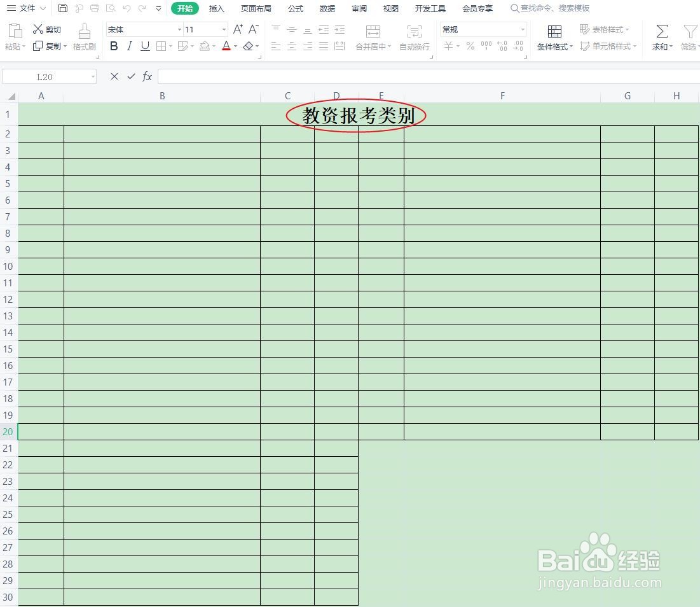700x607 pixels.
Task: Click the 求和 (AutoSum) icon
Action: [x=661, y=36]
